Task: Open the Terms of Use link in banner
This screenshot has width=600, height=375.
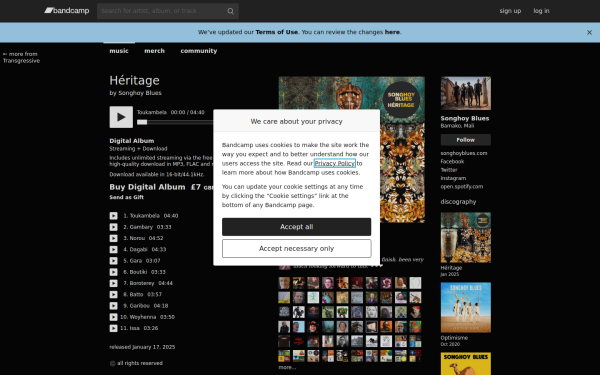Action: coord(276,32)
